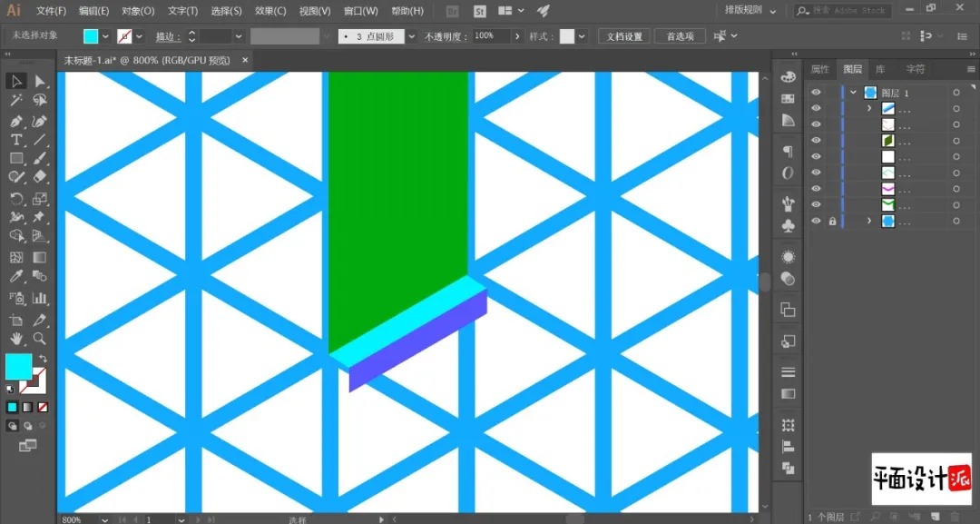Select the Scale tool
This screenshot has height=524, width=980.
40,199
